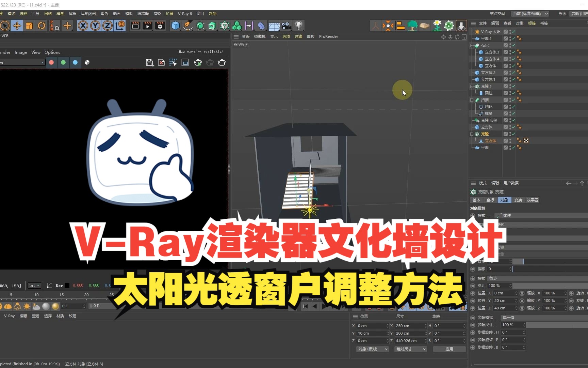Open Object Manager 标签 menu

point(532,23)
